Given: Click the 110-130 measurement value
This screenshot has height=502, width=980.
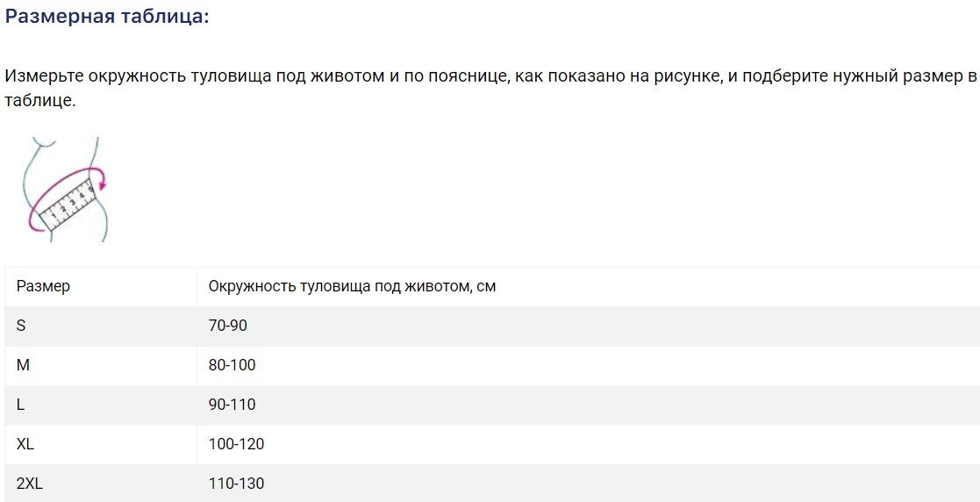Looking at the screenshot, I should pyautogui.click(x=236, y=484).
